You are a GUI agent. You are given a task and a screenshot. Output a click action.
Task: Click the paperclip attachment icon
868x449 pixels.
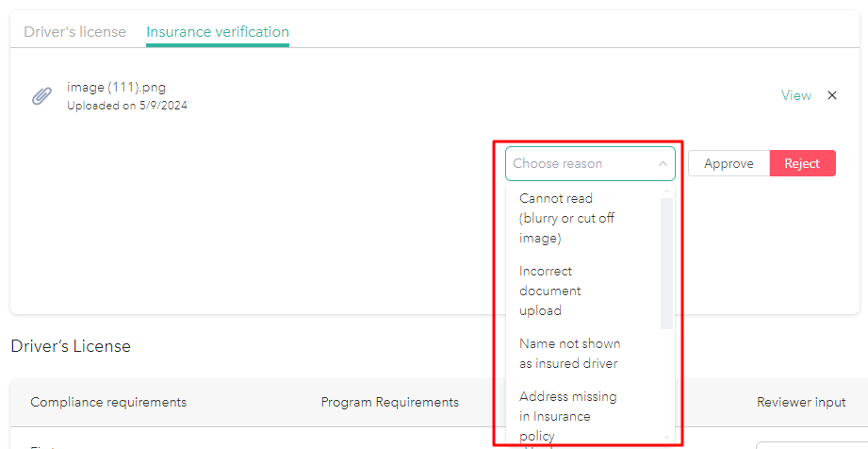pos(41,96)
